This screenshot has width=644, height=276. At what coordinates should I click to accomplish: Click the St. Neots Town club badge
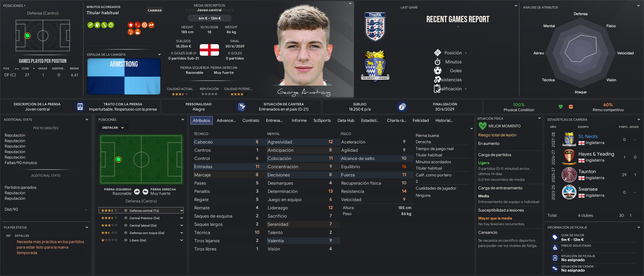click(x=375, y=66)
